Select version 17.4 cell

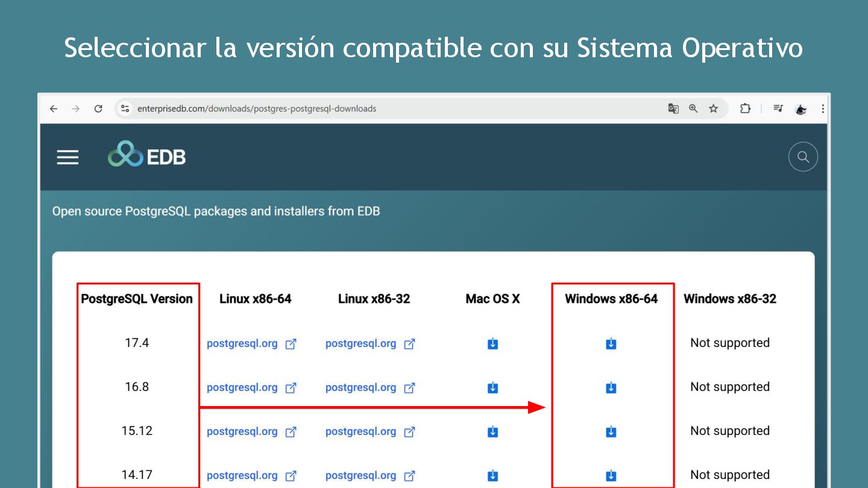[137, 343]
